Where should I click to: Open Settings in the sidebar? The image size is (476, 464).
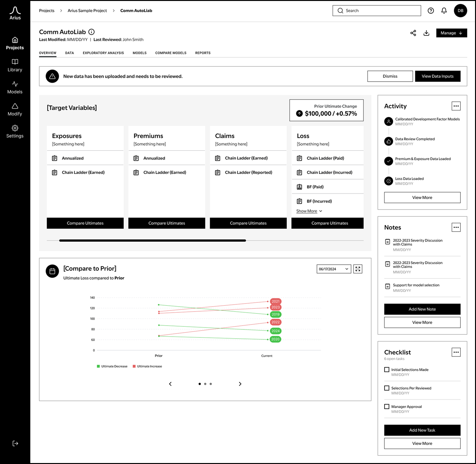pos(15,131)
